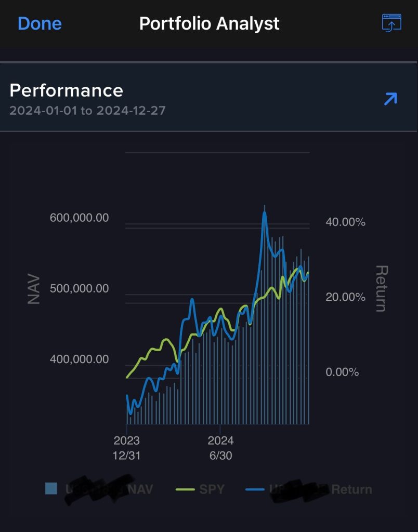This screenshot has width=418, height=532.
Task: Open the export report icon
Action: (x=391, y=23)
